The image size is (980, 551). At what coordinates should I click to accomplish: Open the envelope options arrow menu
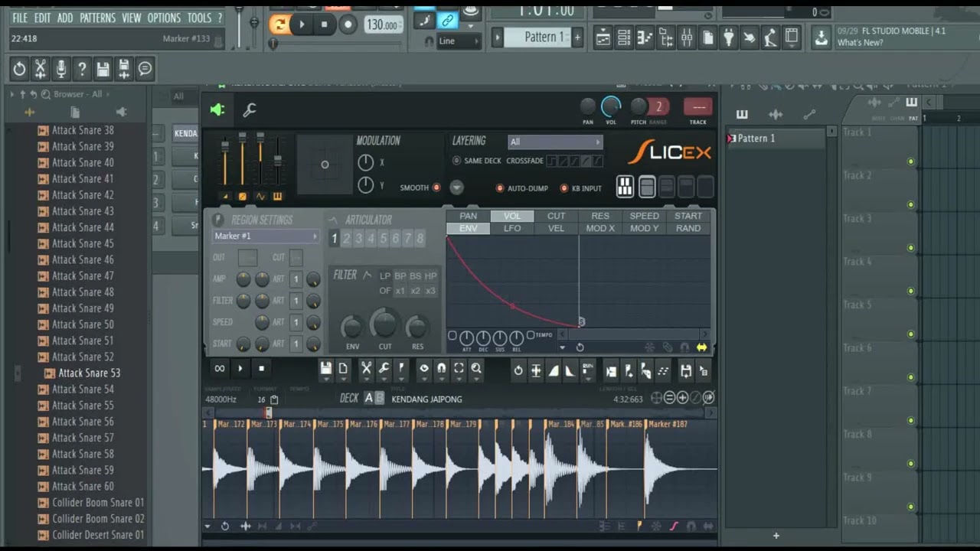click(563, 347)
